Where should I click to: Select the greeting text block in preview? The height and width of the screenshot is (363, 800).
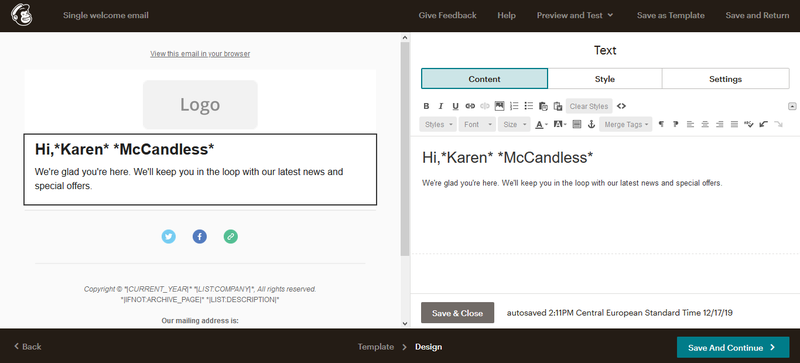point(200,170)
